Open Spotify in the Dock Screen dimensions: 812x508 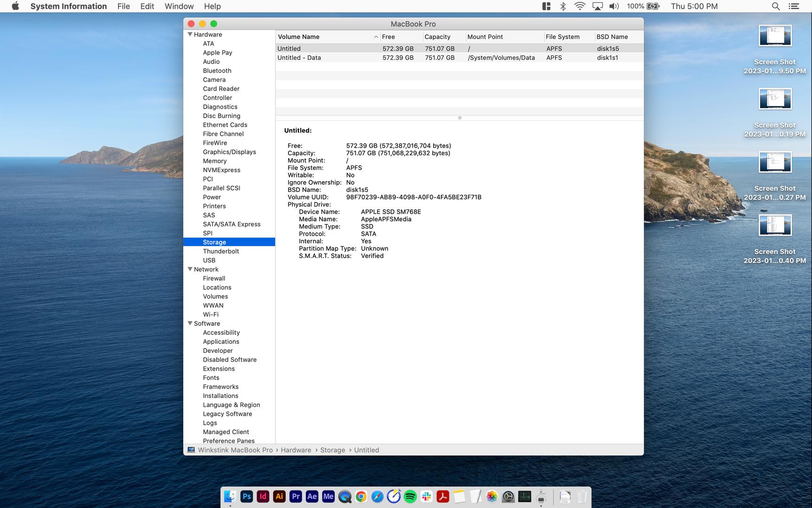click(x=410, y=496)
